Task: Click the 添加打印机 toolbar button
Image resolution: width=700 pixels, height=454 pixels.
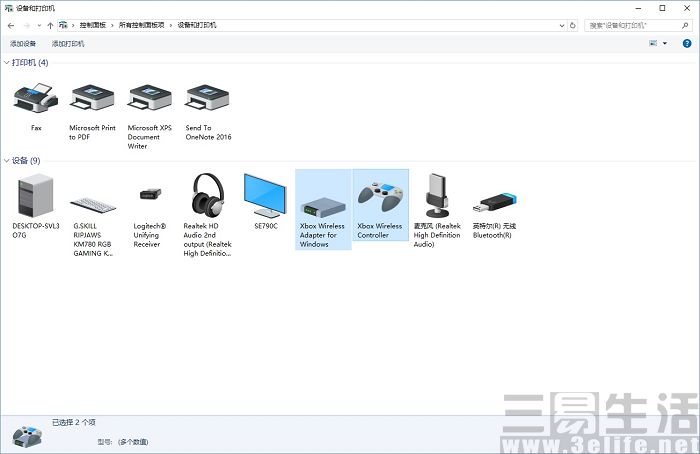Action: (x=68, y=43)
